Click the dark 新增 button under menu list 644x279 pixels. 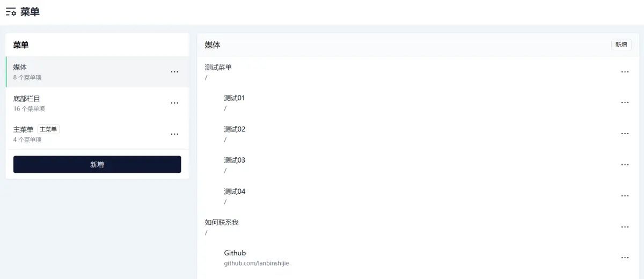[x=97, y=164]
